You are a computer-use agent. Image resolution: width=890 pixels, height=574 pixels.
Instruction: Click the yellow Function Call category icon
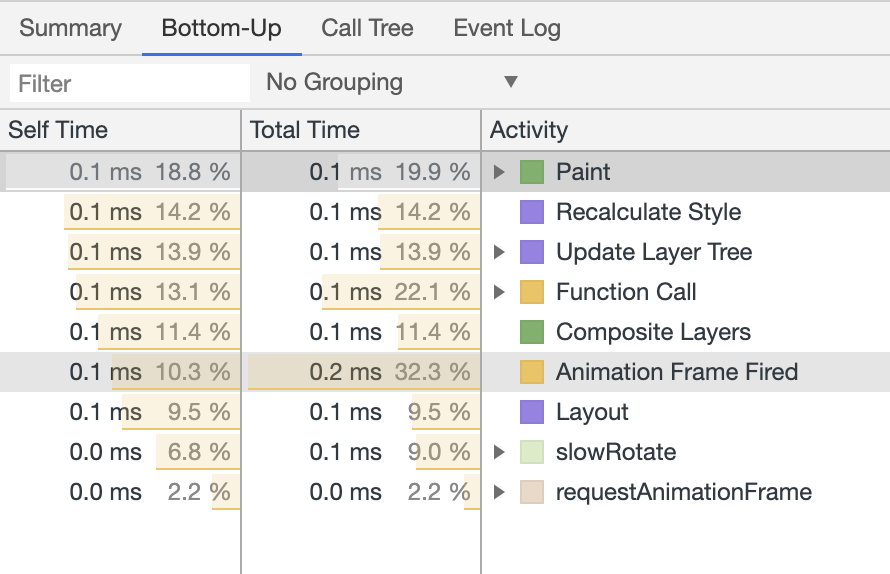coord(532,292)
